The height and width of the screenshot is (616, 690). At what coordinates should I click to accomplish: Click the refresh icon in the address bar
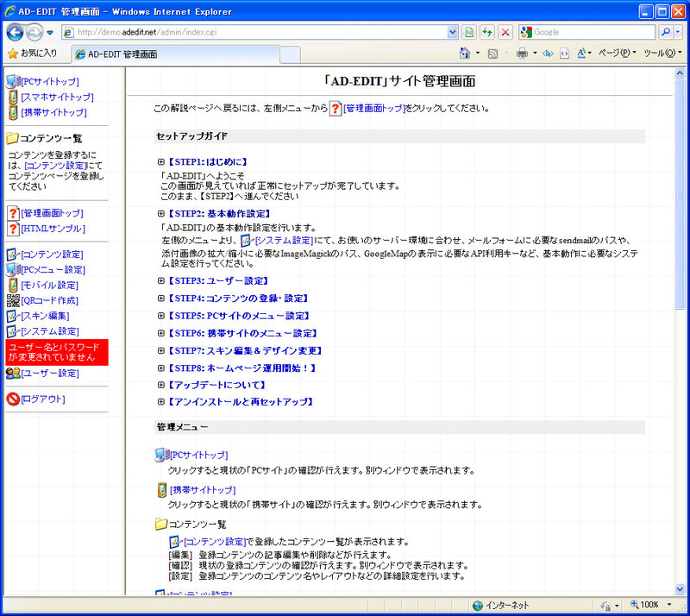(487, 32)
